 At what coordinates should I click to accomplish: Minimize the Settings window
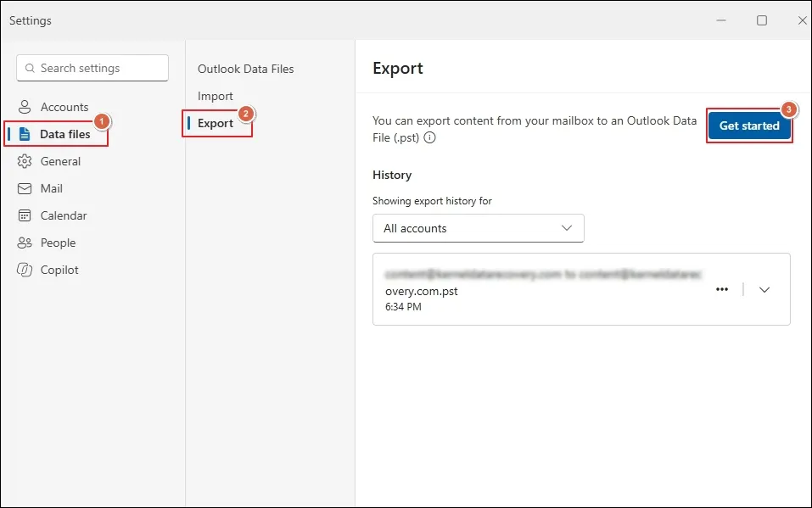721,20
